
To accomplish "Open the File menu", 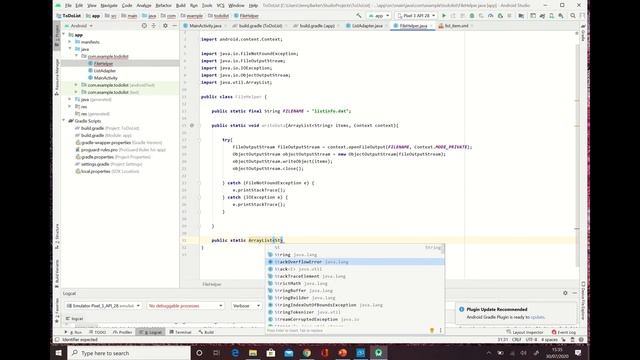I will click(68, 5).
